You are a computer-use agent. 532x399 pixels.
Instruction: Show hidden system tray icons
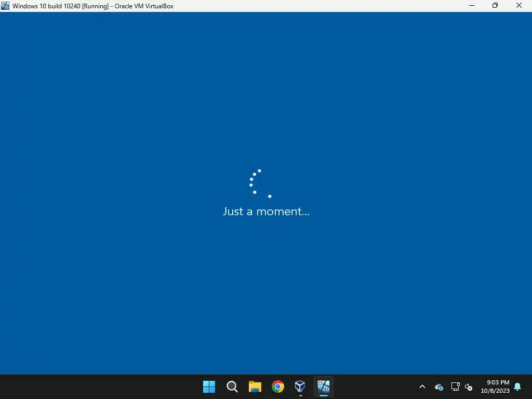point(422,387)
